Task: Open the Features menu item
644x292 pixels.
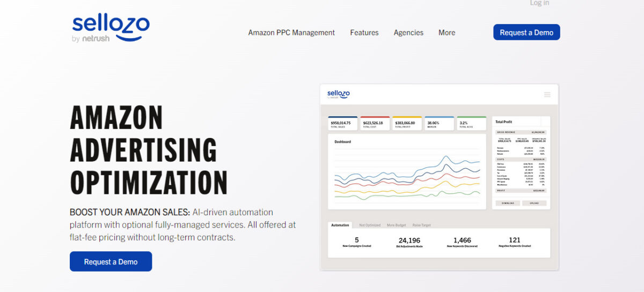Action: pyautogui.click(x=364, y=33)
